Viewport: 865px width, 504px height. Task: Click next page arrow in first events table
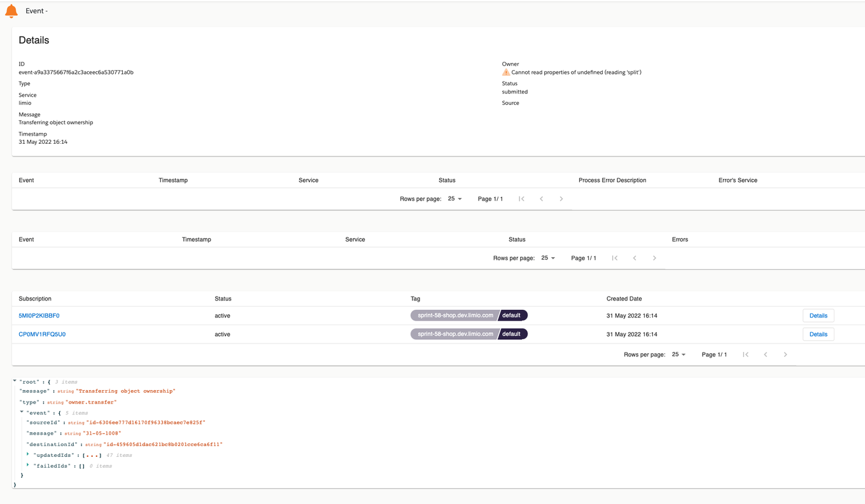point(561,199)
